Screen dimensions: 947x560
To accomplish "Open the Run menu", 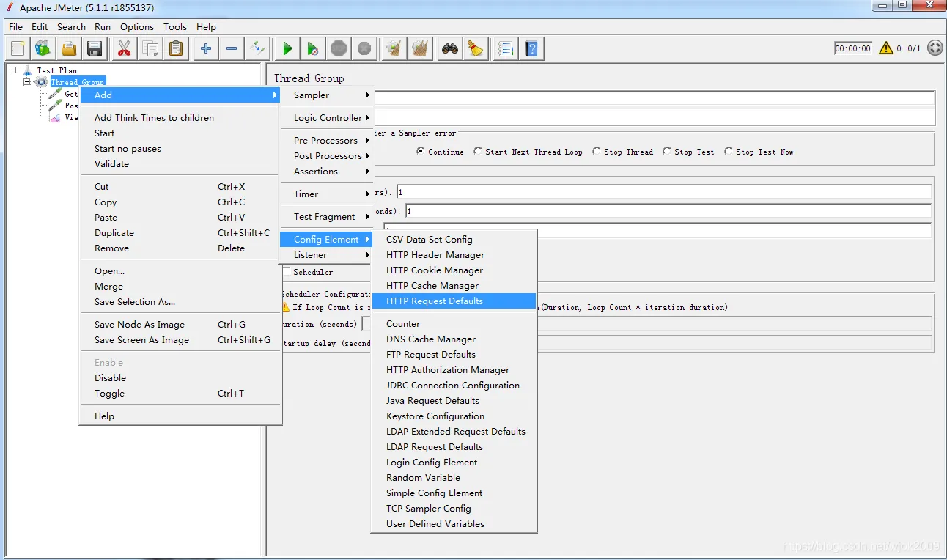I will pyautogui.click(x=103, y=26).
